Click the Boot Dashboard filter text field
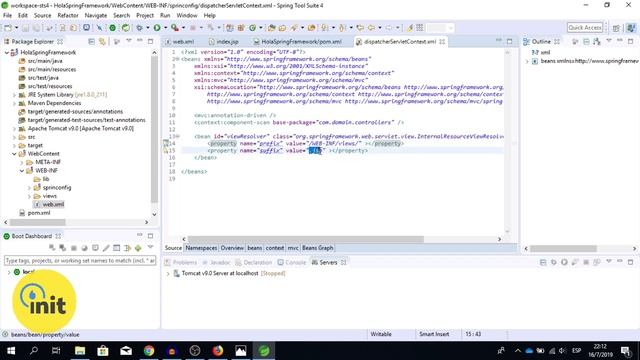Screen dimensions: 640x360 80,260
